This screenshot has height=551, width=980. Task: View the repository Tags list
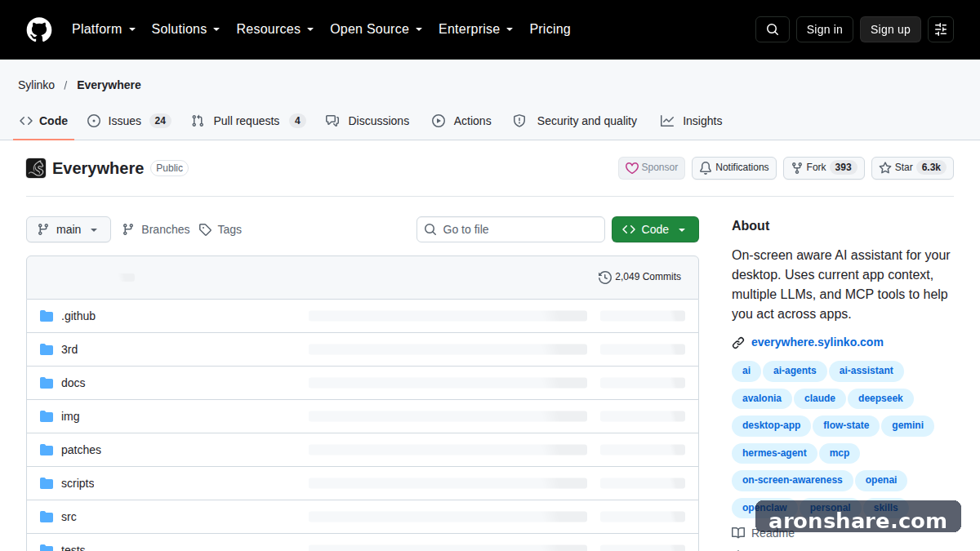click(220, 229)
